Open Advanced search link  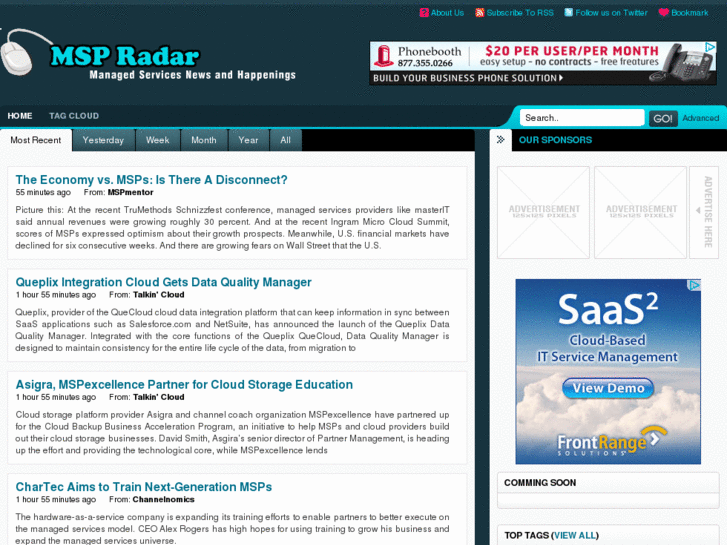pyautogui.click(x=701, y=118)
